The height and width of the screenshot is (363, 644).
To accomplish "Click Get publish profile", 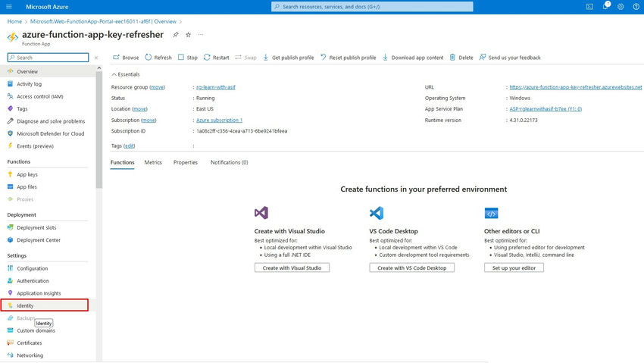I will click(288, 58).
